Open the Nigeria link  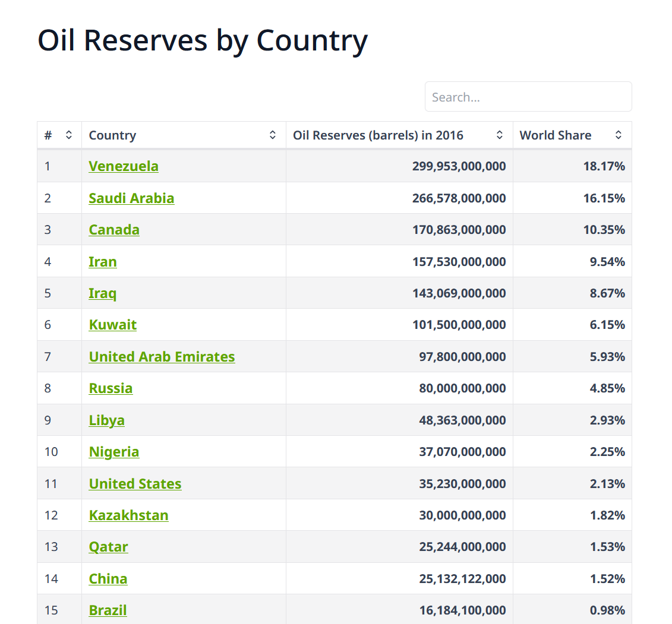tap(114, 452)
